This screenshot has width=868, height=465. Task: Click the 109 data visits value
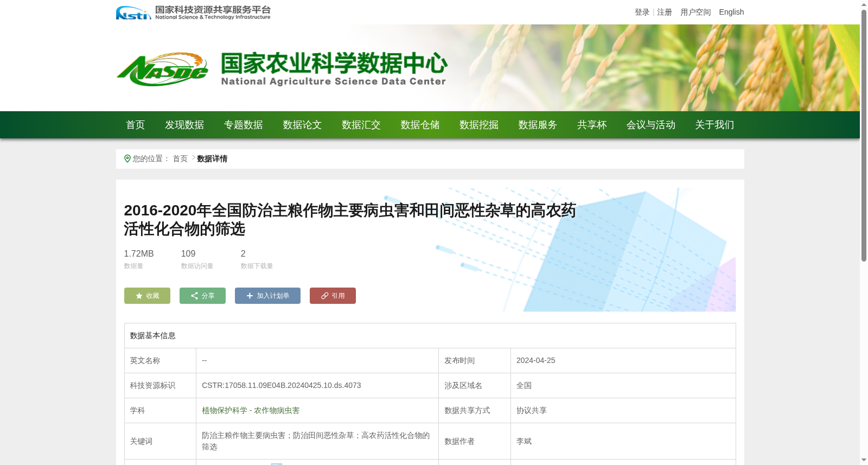188,253
